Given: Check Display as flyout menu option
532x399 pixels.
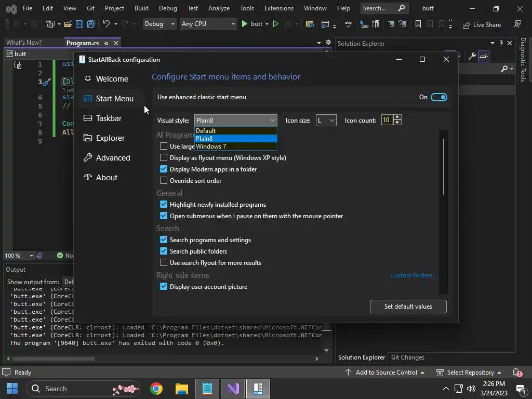Looking at the screenshot, I should coord(164,158).
